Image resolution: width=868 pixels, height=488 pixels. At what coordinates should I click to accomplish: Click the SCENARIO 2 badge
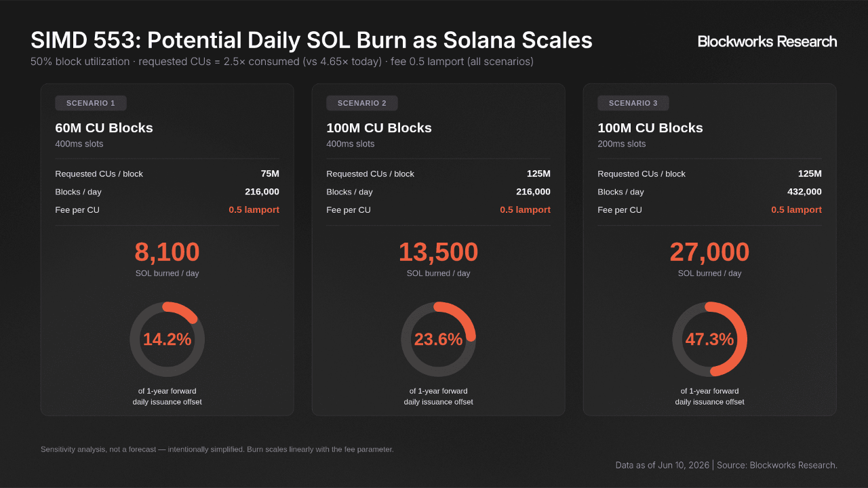tap(362, 103)
